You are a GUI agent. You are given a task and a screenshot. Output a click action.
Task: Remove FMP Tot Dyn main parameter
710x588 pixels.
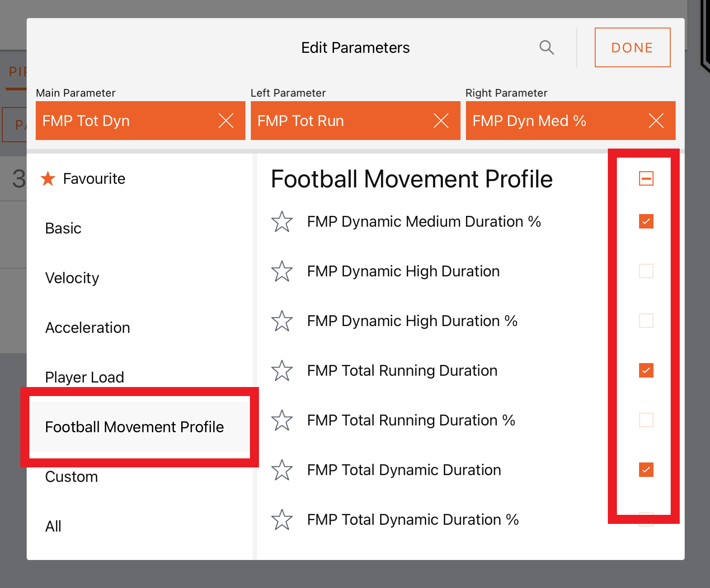pyautogui.click(x=226, y=121)
